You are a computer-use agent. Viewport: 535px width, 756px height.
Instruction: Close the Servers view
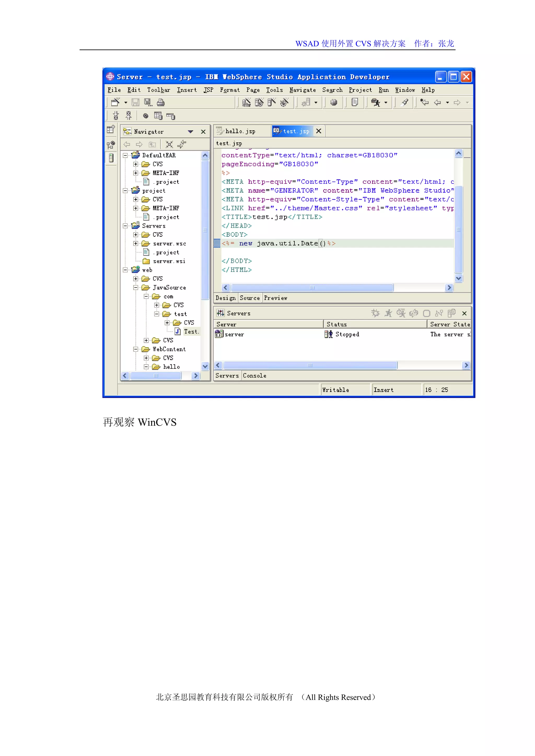[x=464, y=314]
